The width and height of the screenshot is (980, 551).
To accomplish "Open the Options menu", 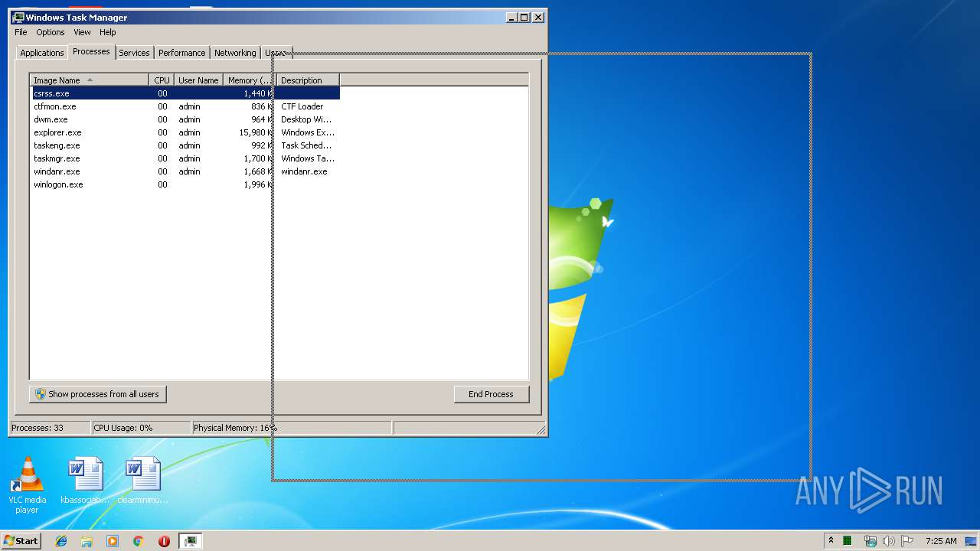I will (x=51, y=32).
